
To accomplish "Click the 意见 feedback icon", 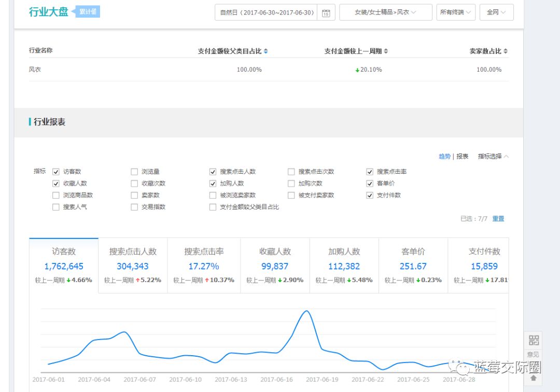I will pyautogui.click(x=534, y=355).
